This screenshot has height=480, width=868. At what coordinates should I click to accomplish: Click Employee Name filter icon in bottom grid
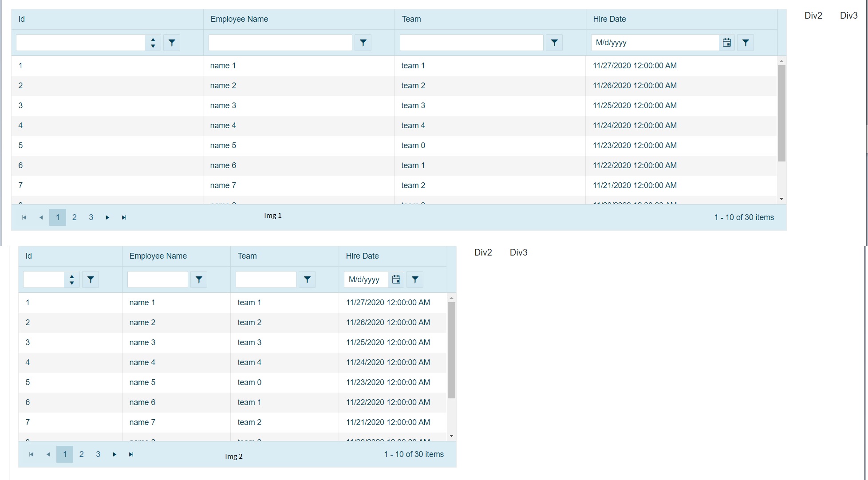coord(199,279)
